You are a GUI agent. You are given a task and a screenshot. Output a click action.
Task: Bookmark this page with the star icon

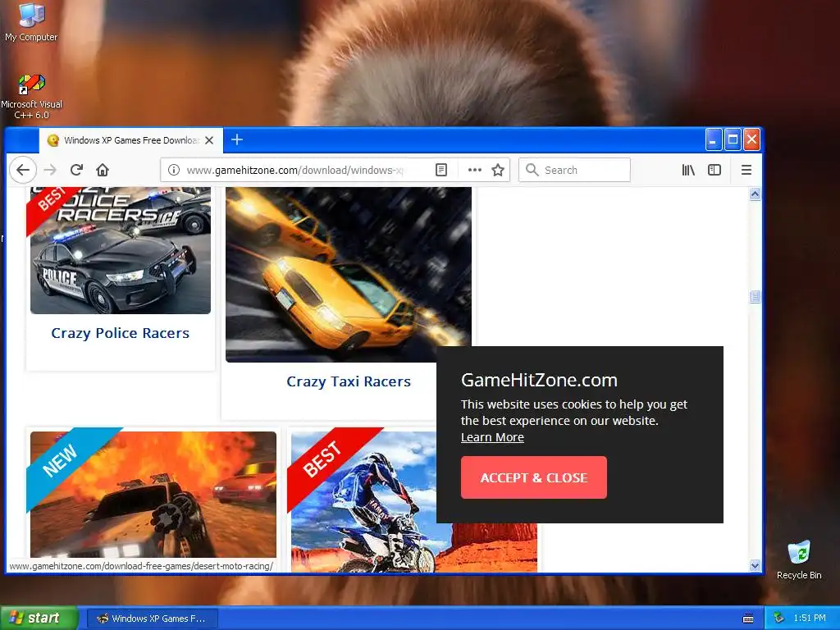coord(498,170)
